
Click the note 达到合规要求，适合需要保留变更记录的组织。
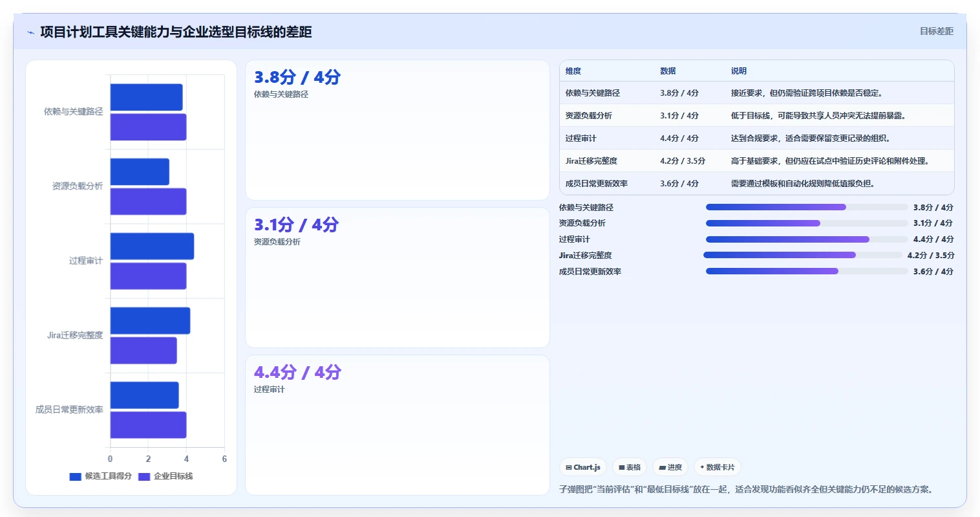pyautogui.click(x=811, y=138)
